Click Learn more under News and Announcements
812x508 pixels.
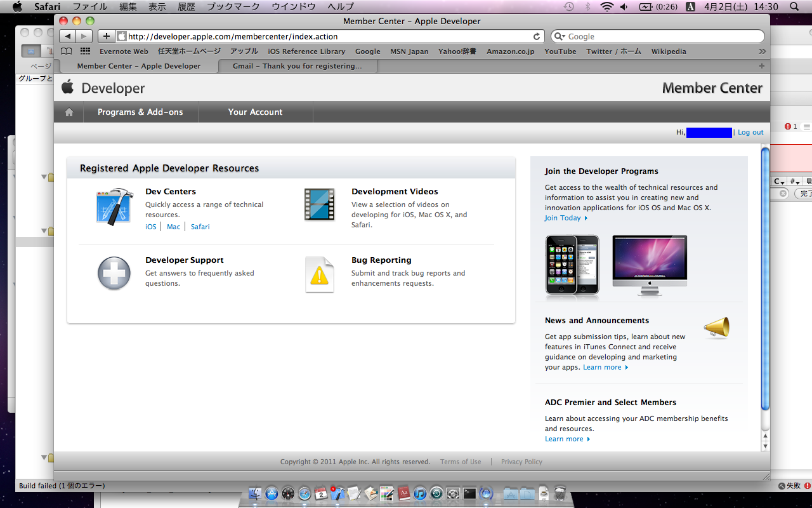(606, 368)
